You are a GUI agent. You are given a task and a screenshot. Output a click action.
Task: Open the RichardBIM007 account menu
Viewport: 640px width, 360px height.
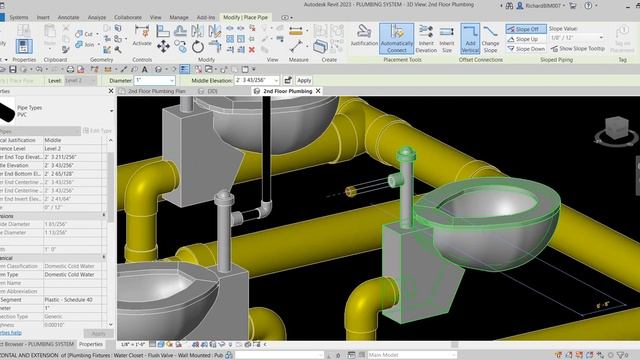point(542,6)
